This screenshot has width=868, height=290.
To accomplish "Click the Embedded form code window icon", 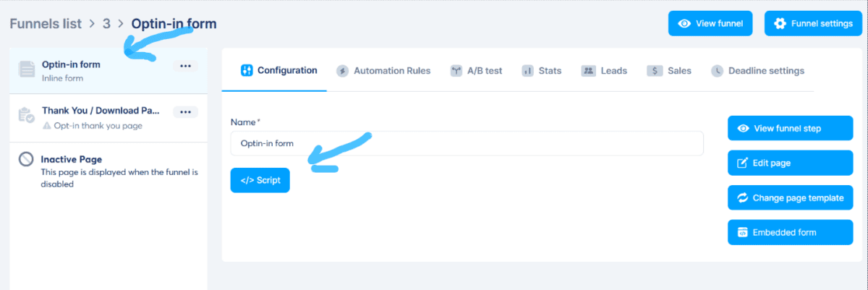I will [x=742, y=232].
